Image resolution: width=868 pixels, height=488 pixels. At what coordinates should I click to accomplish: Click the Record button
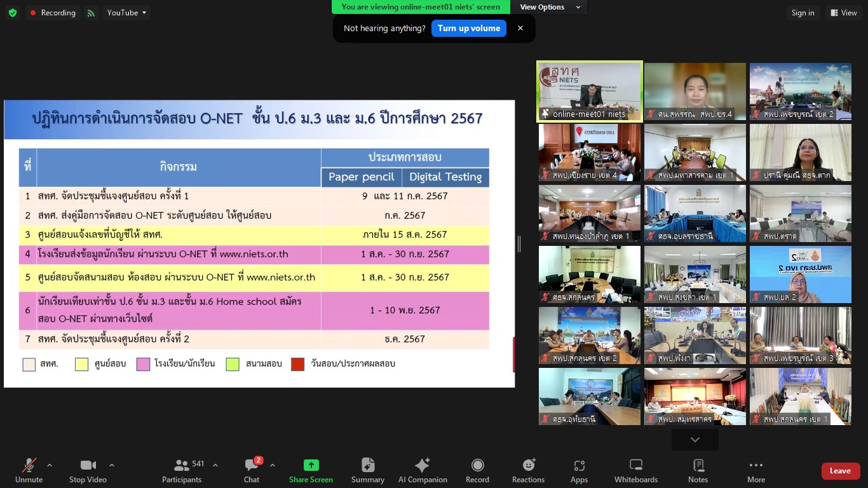[477, 471]
